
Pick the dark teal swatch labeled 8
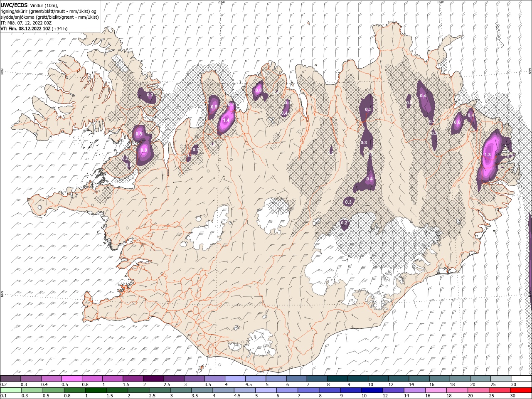click(337, 379)
